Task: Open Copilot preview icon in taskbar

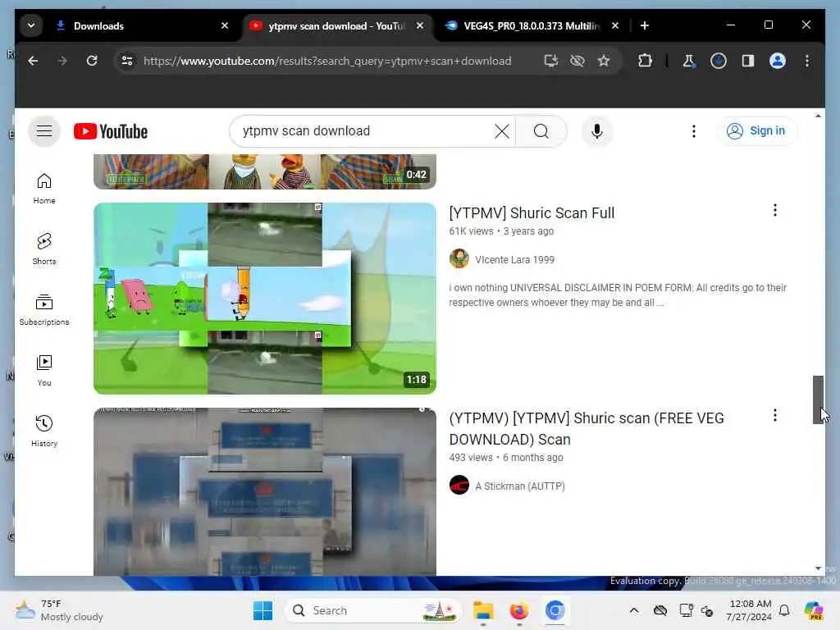Action: (x=814, y=610)
